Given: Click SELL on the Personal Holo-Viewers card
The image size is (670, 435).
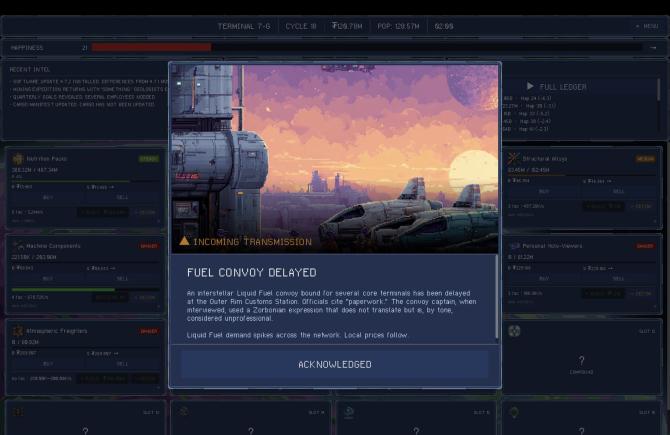Looking at the screenshot, I should point(618,279).
